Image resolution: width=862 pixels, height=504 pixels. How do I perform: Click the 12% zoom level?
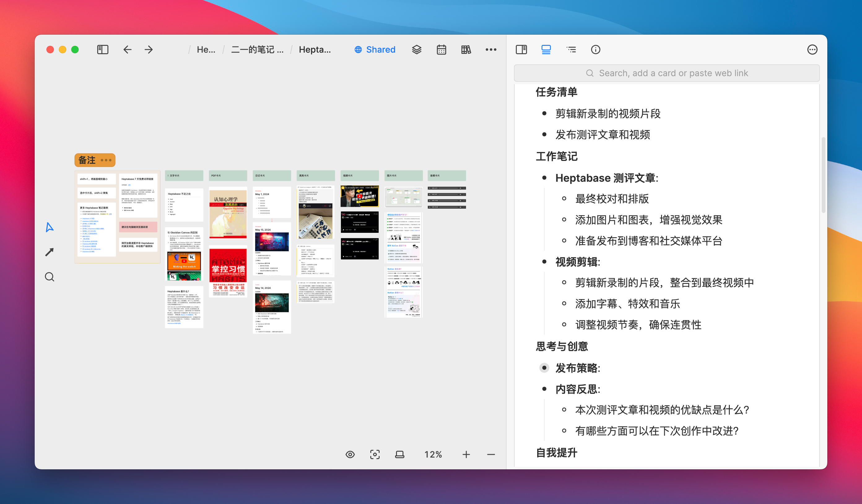pyautogui.click(x=433, y=454)
